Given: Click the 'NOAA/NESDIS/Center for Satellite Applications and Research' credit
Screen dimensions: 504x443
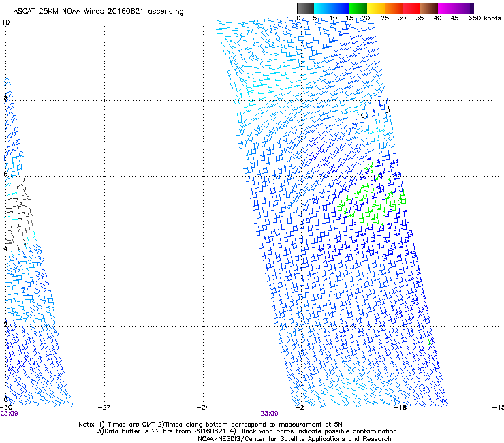Looking at the screenshot, I should click(x=294, y=439).
